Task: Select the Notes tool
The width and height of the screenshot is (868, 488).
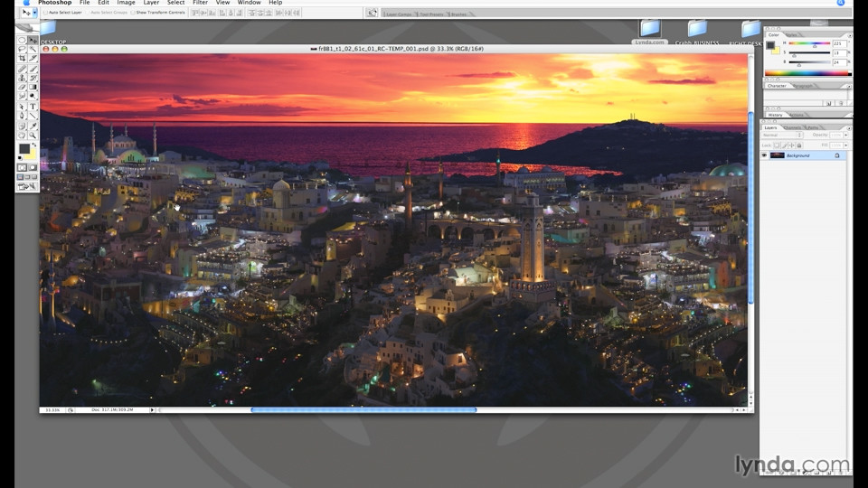Action: coord(22,127)
